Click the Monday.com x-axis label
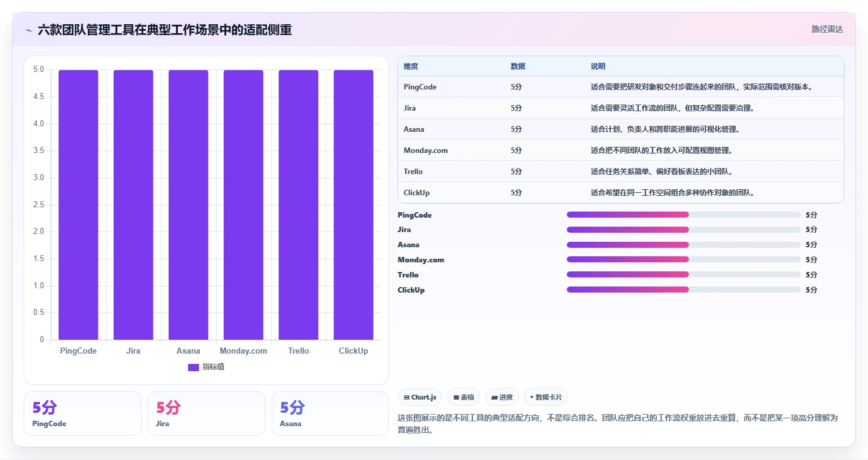The height and width of the screenshot is (460, 868). (243, 351)
